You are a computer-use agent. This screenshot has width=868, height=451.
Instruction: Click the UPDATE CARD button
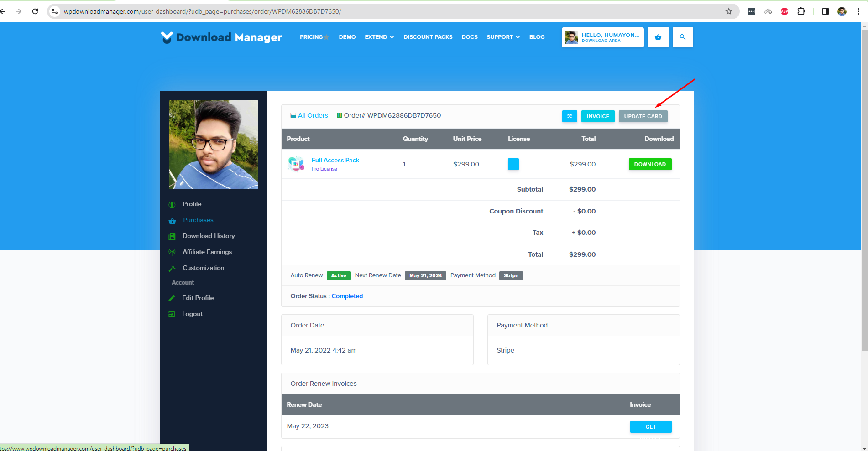[x=643, y=116]
